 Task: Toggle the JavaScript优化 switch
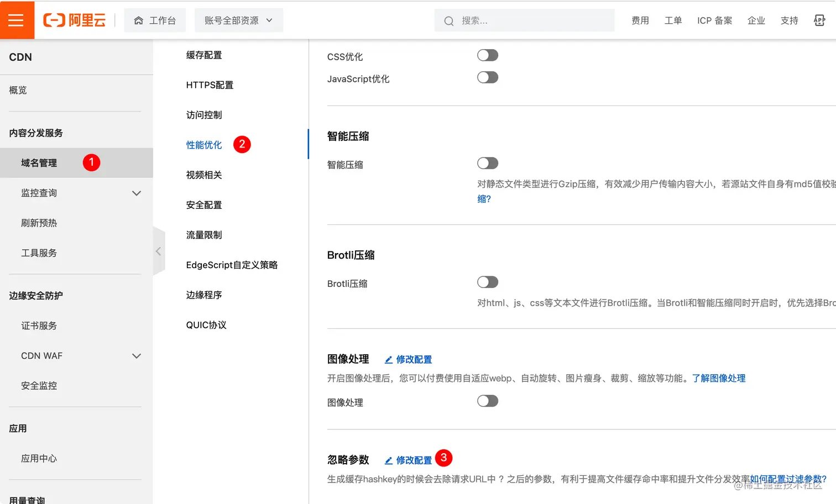(488, 77)
